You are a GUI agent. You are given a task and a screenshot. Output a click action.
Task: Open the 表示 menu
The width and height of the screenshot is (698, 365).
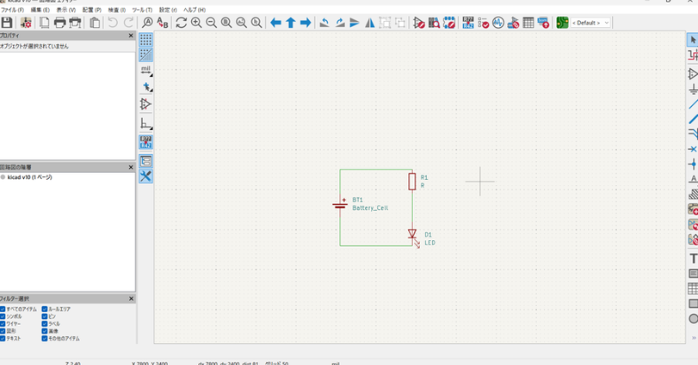(66, 10)
